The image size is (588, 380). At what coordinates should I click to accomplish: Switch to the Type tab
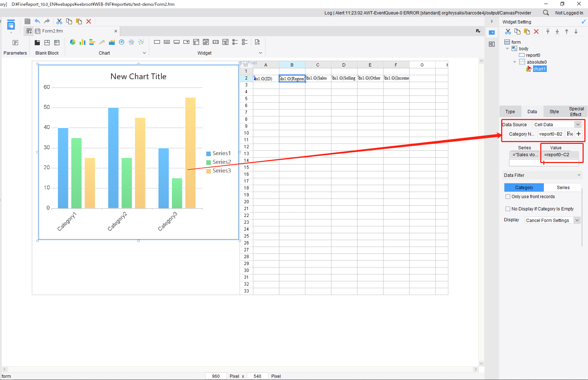[x=510, y=112]
